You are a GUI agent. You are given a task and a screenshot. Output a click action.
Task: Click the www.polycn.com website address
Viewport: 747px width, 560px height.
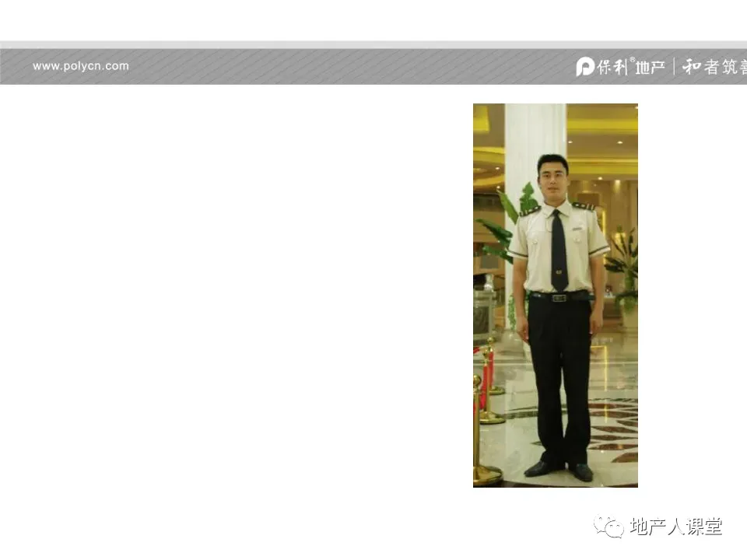(80, 66)
